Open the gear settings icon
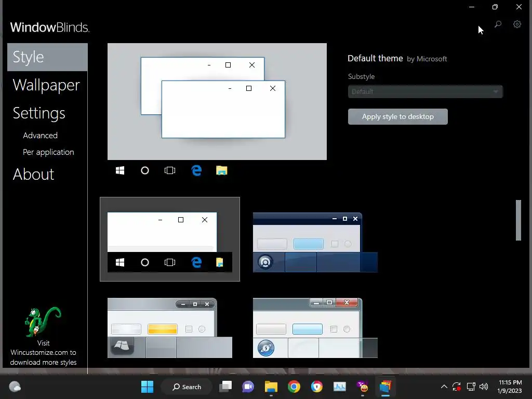Viewport: 532px width, 399px height. [517, 24]
